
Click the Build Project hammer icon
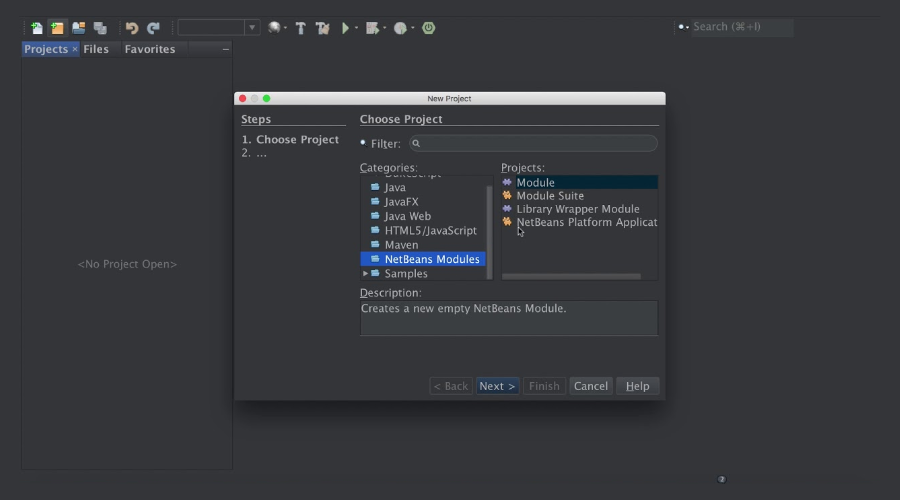(300, 28)
